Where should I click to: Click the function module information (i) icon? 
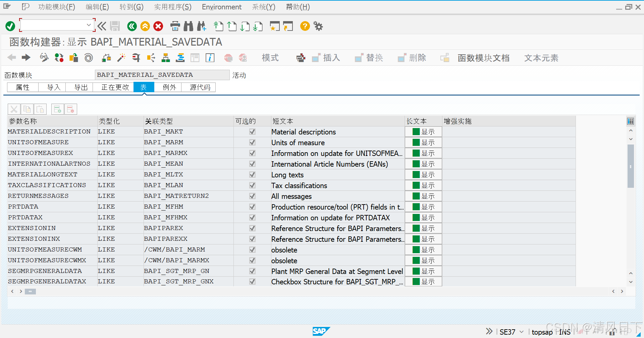tap(210, 58)
